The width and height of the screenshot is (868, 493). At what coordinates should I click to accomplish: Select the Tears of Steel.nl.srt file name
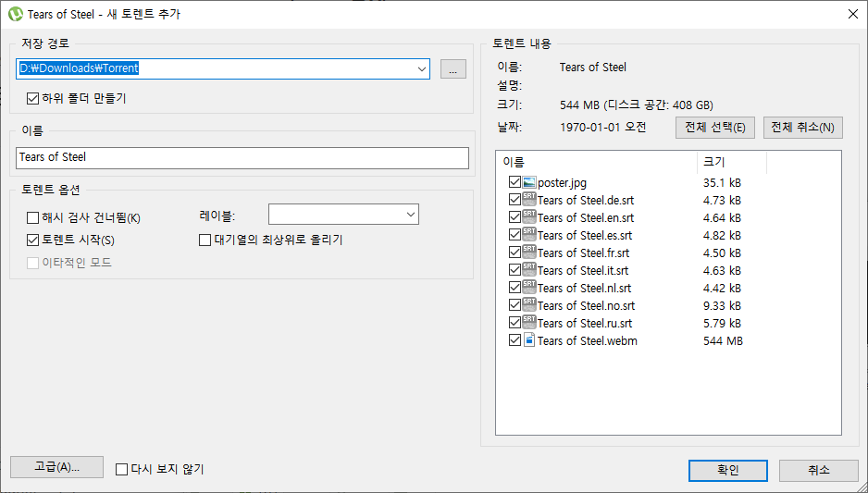pyautogui.click(x=584, y=289)
